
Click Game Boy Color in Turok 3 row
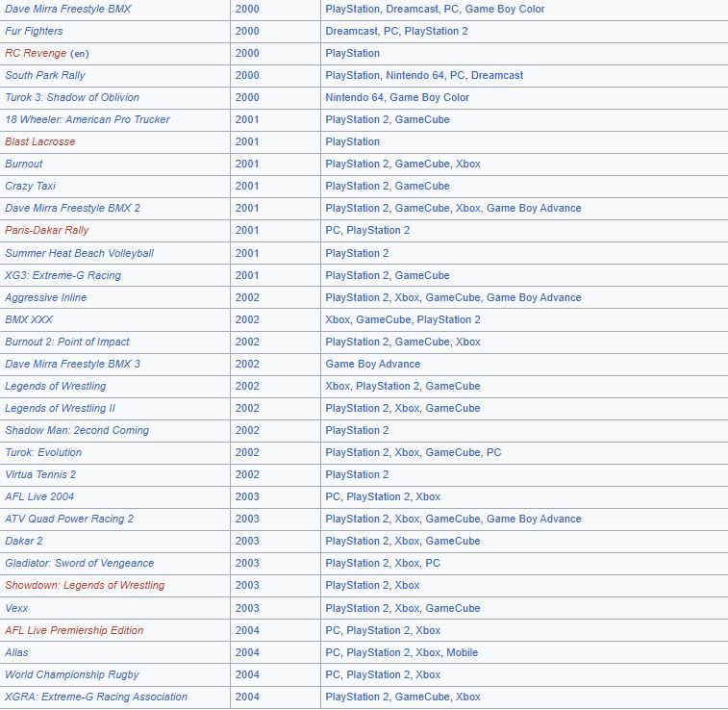tap(430, 97)
